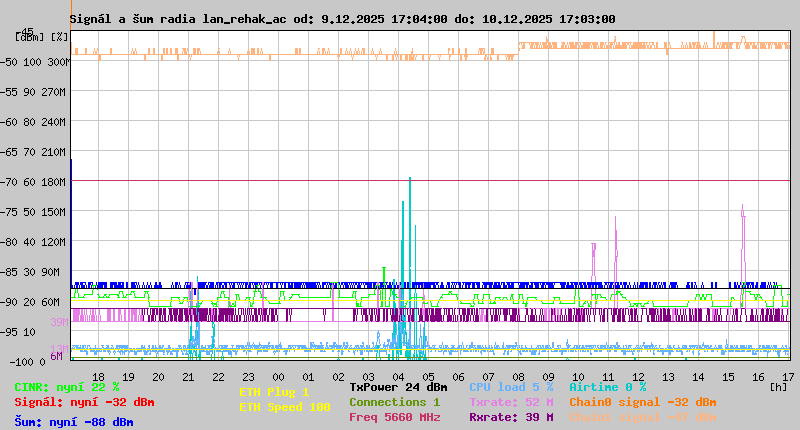Select the pink Txrate legend entry

[x=511, y=402]
